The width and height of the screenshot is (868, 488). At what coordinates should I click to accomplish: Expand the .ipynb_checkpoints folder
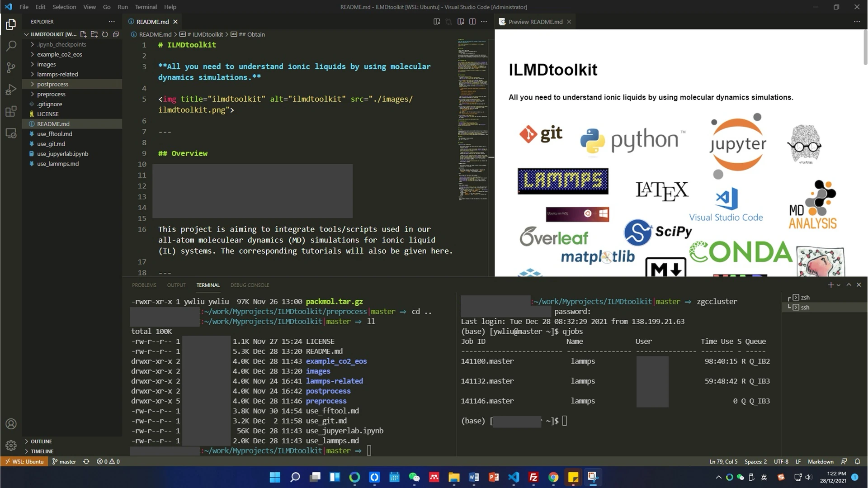pos(72,44)
